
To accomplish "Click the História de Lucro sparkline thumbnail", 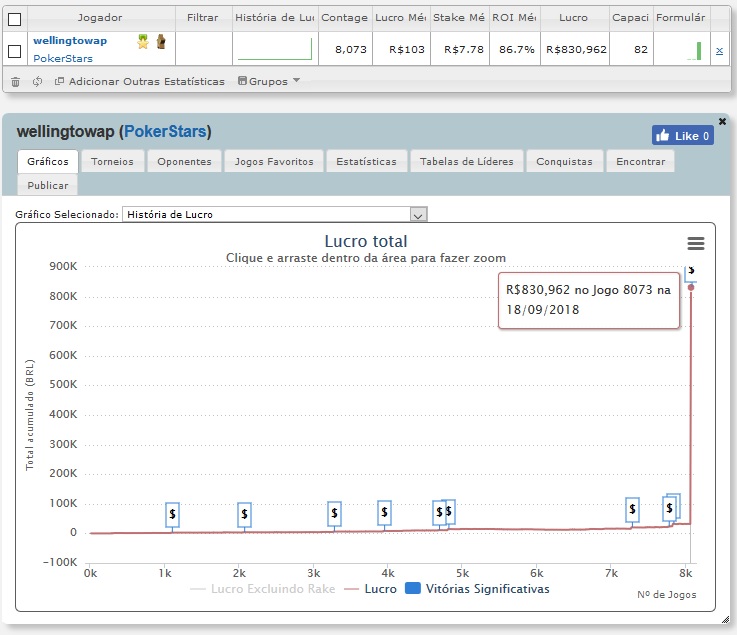I will coord(275,49).
